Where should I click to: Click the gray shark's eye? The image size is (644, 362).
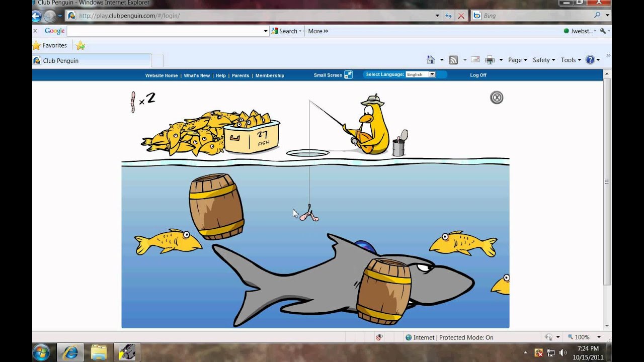pos(424,268)
